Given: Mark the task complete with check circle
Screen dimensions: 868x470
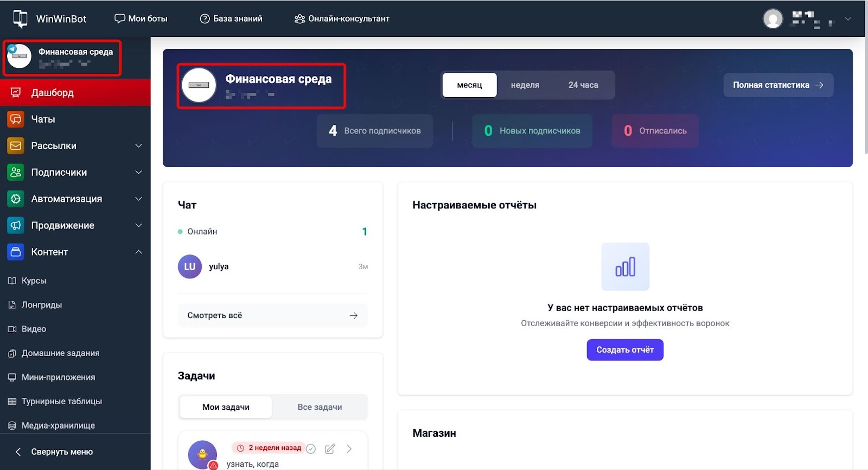Looking at the screenshot, I should pyautogui.click(x=311, y=449).
